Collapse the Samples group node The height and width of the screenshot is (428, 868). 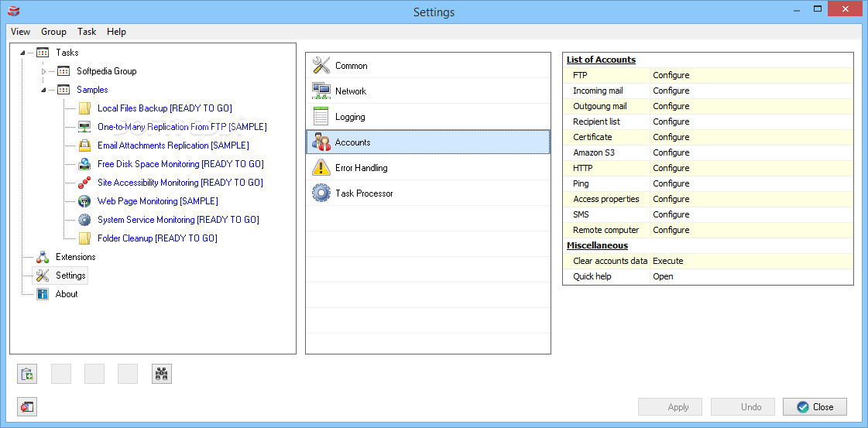coord(43,90)
